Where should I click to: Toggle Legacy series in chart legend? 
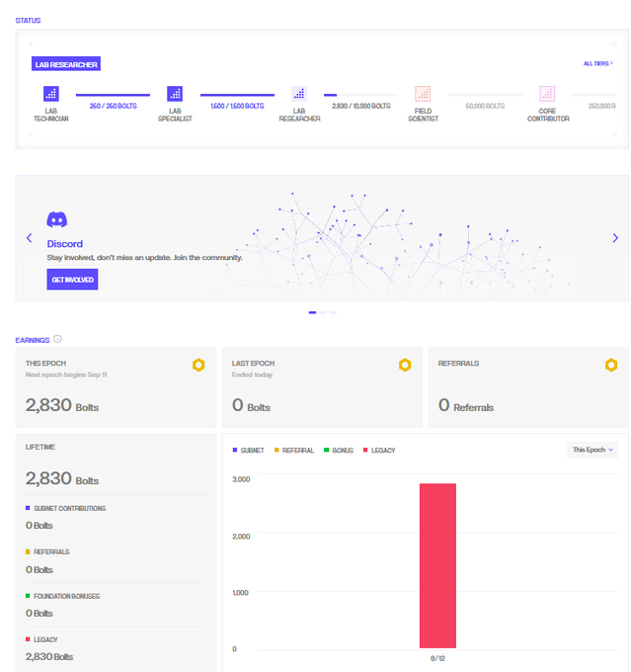[x=379, y=451]
